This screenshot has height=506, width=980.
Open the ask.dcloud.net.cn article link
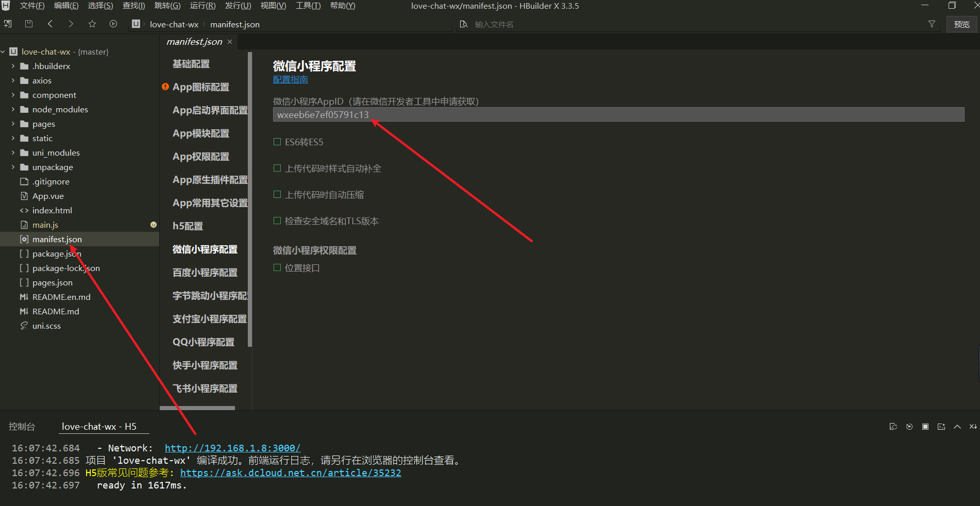coord(291,473)
